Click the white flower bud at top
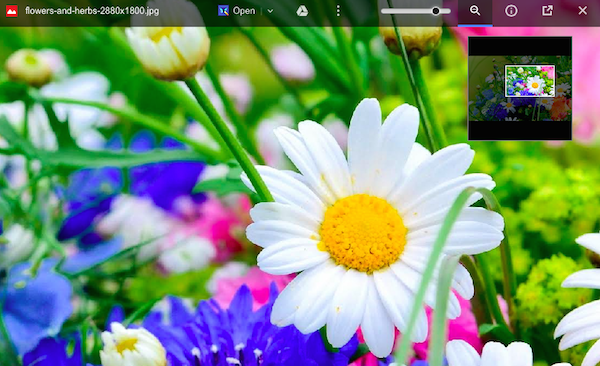Viewport: 600px width, 366px height. point(168,51)
